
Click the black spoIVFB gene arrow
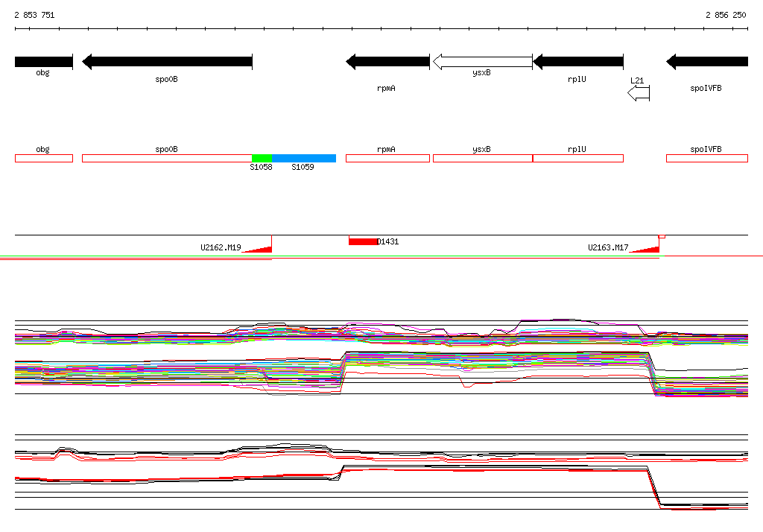(707, 62)
